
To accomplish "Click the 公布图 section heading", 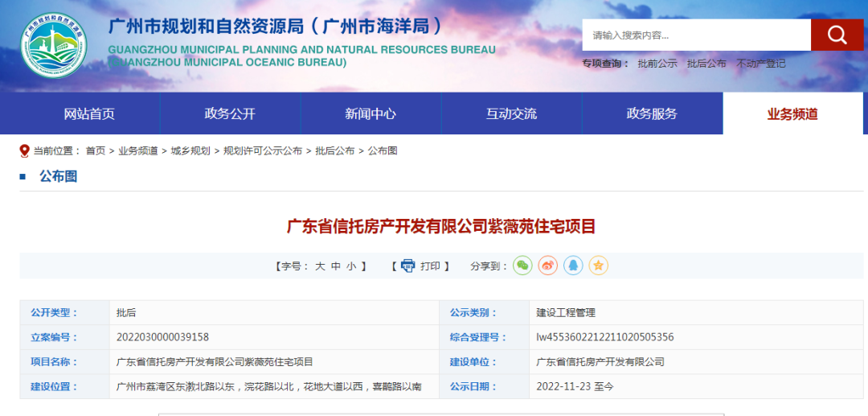I will pos(58,177).
